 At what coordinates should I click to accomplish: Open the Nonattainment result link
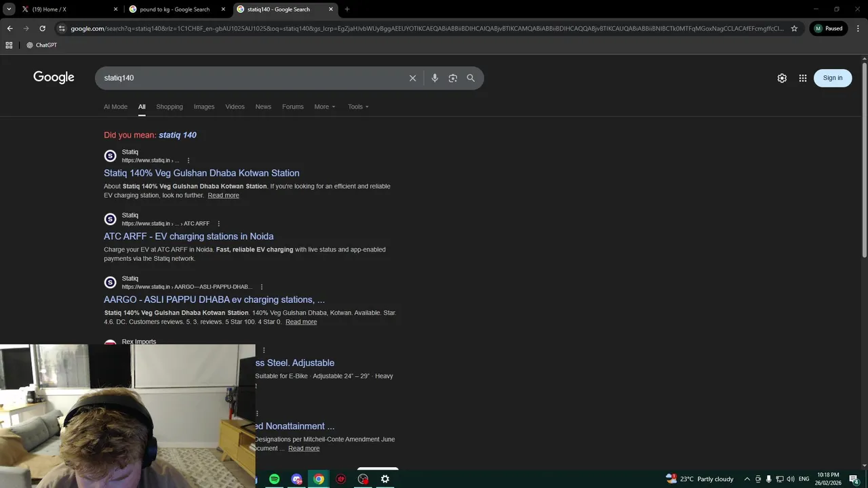[x=295, y=426]
